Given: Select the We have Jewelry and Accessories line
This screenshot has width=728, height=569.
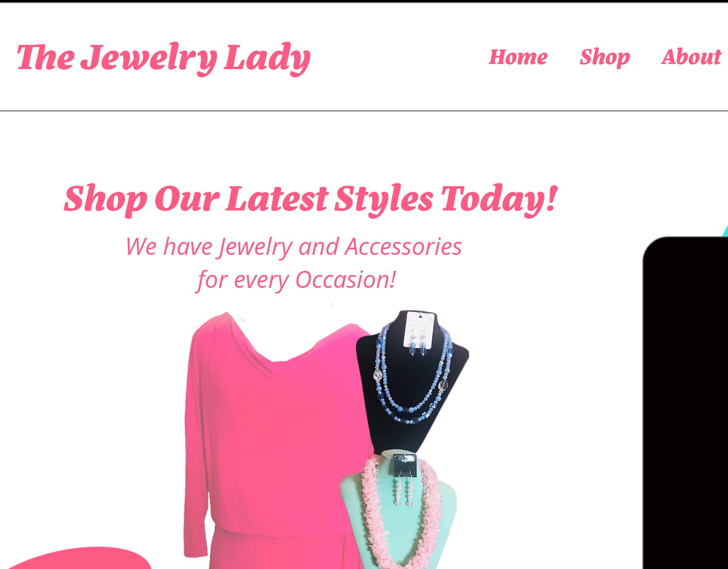Looking at the screenshot, I should click(x=294, y=247).
